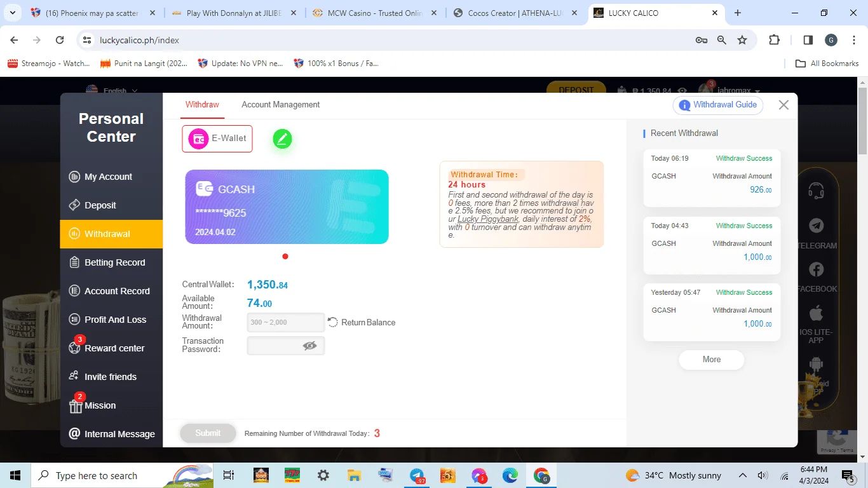Open Yesterday 05:47 withdrawal record
This screenshot has width=868, height=488.
tap(712, 312)
